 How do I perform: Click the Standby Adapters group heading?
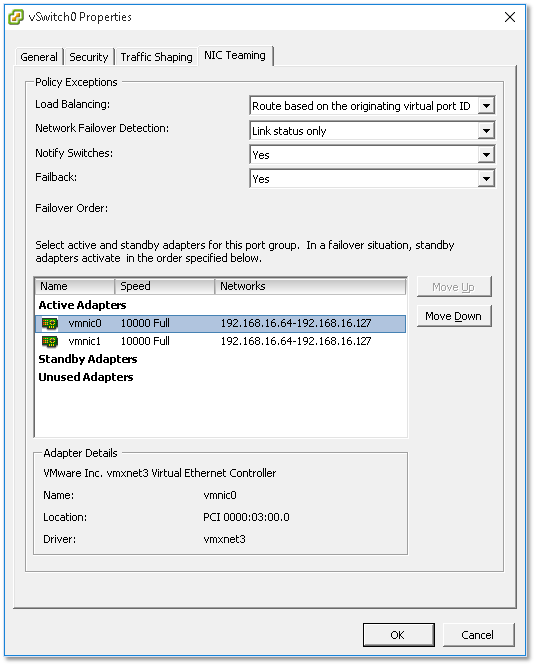click(87, 359)
